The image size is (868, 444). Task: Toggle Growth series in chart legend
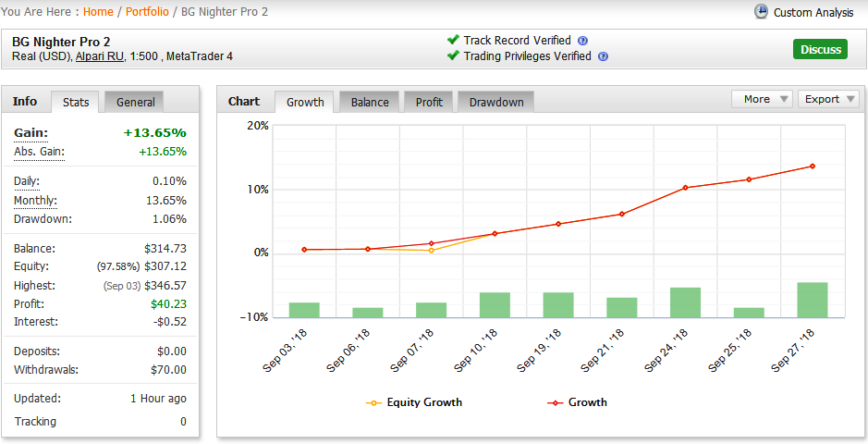pyautogui.click(x=577, y=402)
